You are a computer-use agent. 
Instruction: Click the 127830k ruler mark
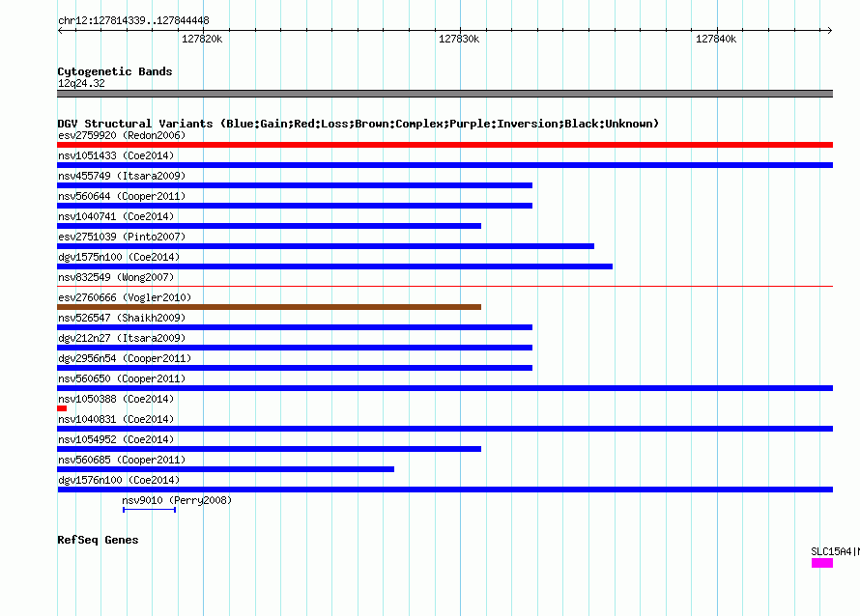coord(459,39)
